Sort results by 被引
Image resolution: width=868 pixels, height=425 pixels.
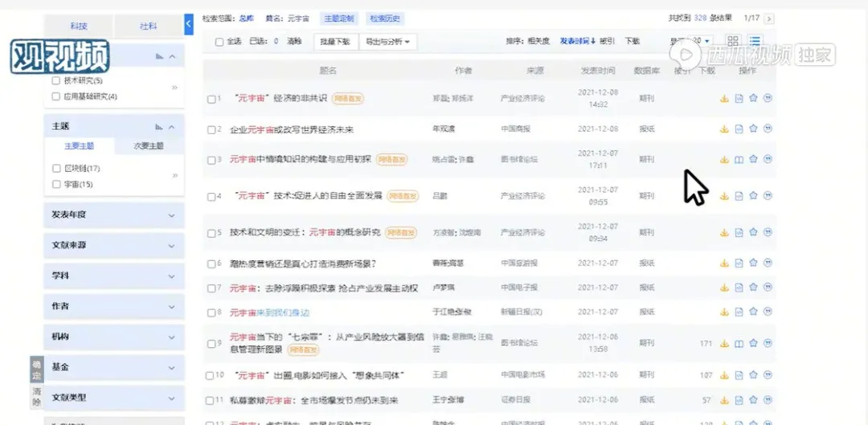[607, 41]
